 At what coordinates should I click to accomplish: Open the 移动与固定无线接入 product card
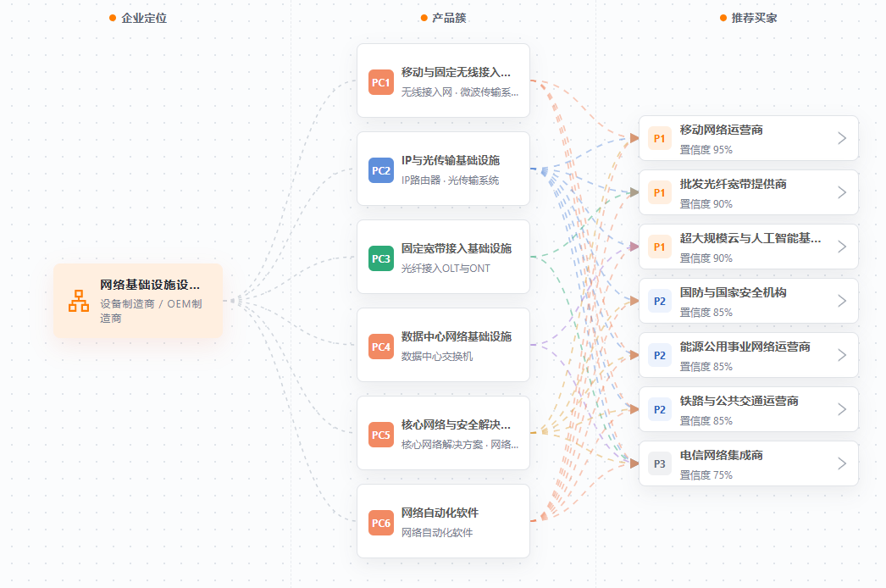tap(444, 80)
